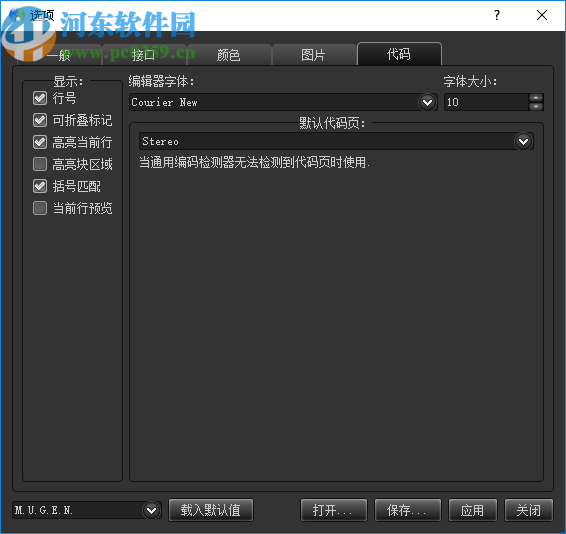Toggle the 行号 line numbers checkbox
This screenshot has width=566, height=534.
(x=40, y=98)
